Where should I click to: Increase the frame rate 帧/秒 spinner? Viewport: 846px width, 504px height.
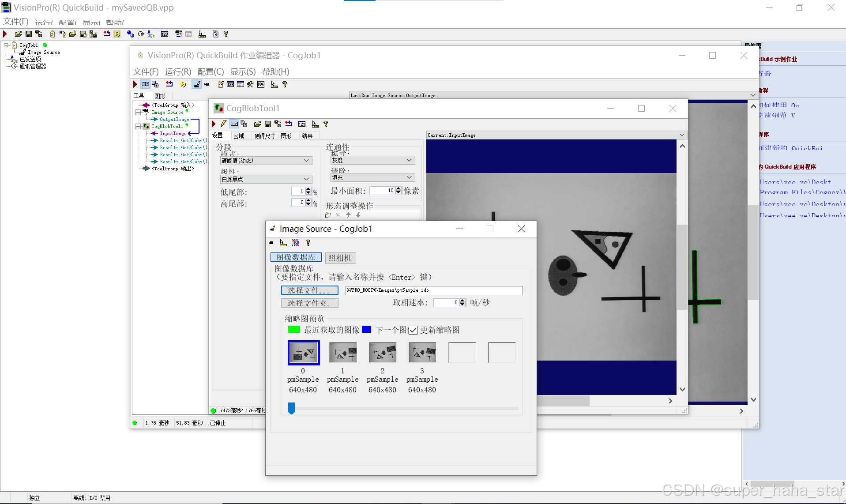click(462, 301)
